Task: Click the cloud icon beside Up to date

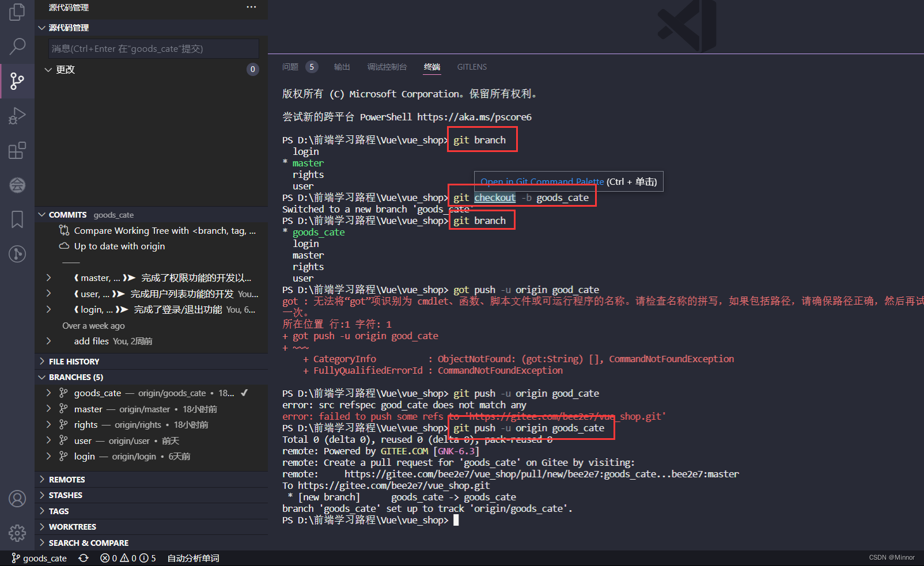Action: (64, 246)
